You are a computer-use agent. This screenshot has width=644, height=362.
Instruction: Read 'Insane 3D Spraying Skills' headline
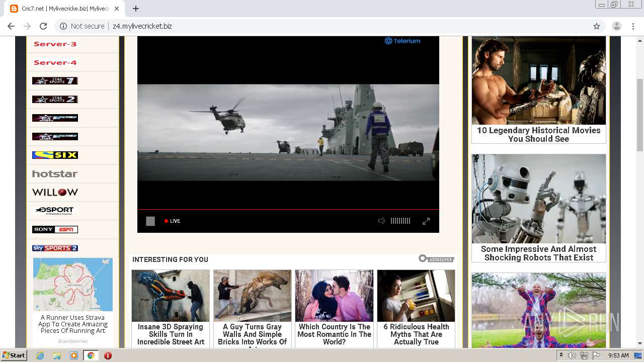click(x=171, y=334)
